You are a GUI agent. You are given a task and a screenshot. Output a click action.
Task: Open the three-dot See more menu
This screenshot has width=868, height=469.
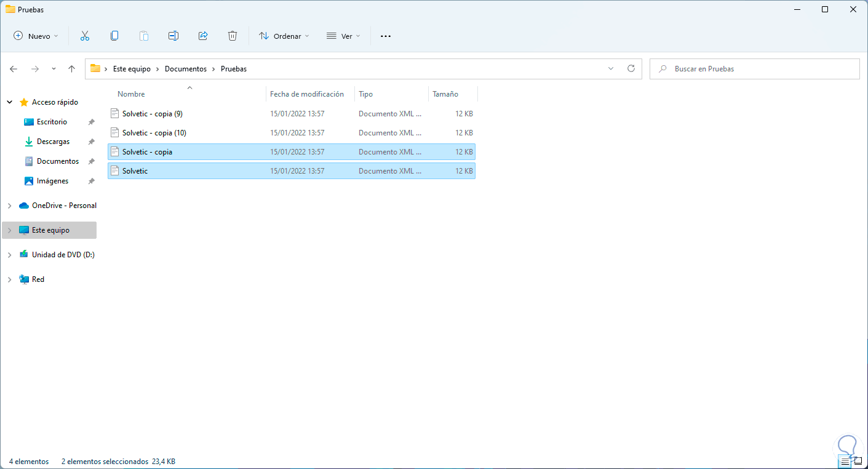point(386,36)
